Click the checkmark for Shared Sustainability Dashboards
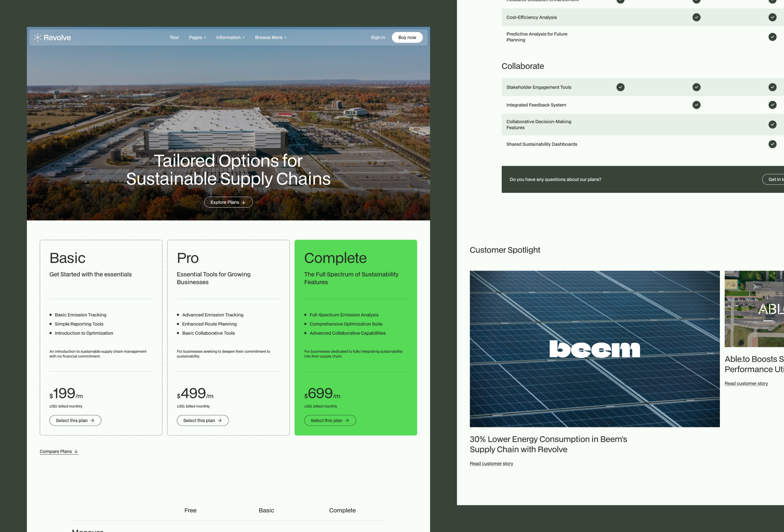This screenshot has height=532, width=784. coord(773,144)
